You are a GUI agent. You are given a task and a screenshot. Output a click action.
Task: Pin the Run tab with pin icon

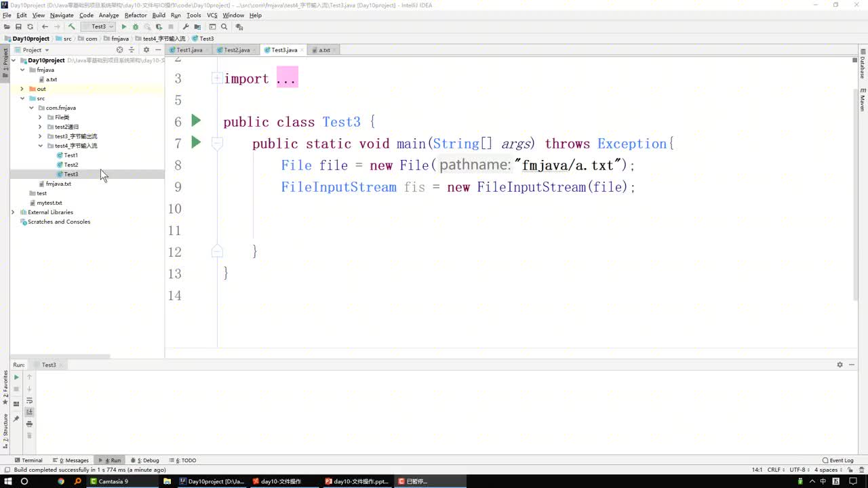[16, 419]
